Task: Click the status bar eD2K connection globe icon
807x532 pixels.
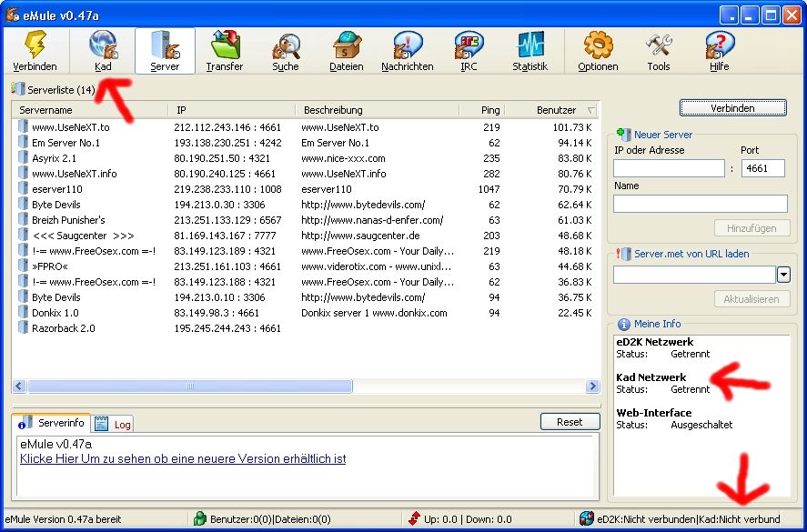Action: click(586, 518)
